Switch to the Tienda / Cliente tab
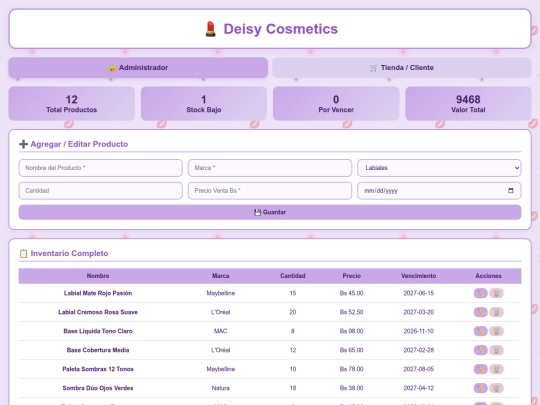Image resolution: width=540 pixels, height=405 pixels. tap(402, 68)
